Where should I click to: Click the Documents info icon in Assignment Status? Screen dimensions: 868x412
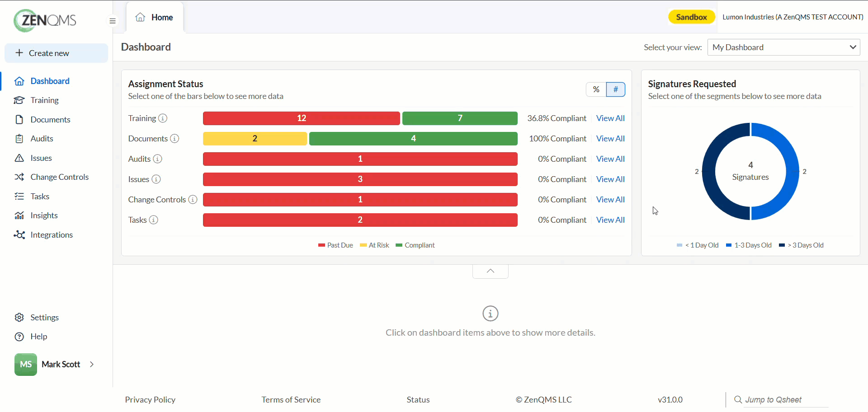pyautogui.click(x=175, y=139)
